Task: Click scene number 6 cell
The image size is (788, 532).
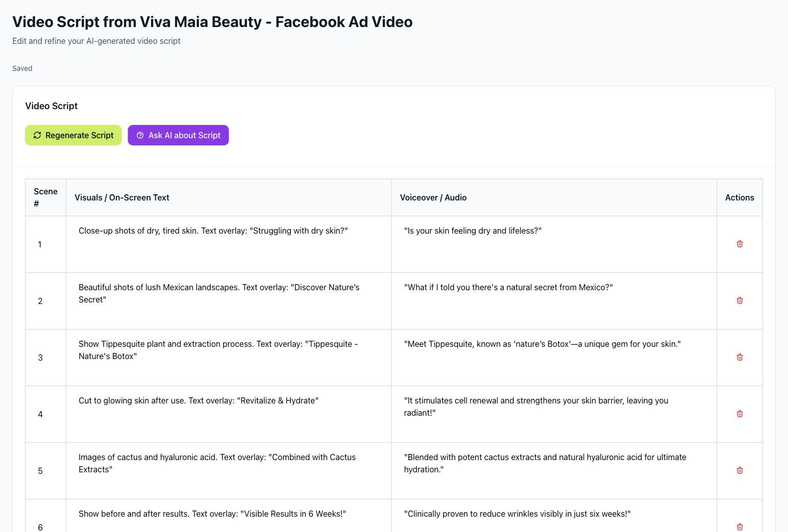Action: point(46,516)
